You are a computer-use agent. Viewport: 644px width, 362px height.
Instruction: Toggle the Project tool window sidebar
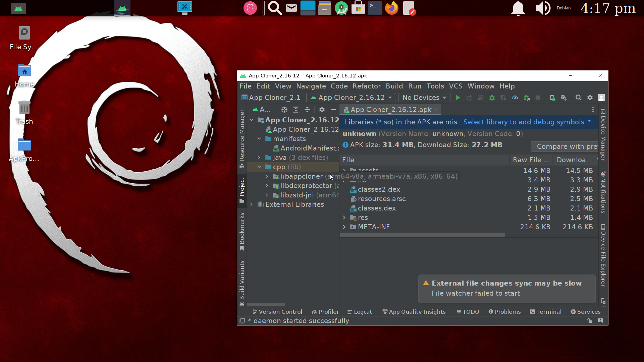point(242,190)
